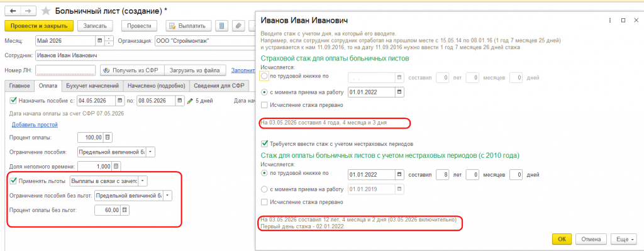
Task: Open calendar for benefit end date 08.05.2026
Action: click(180, 100)
